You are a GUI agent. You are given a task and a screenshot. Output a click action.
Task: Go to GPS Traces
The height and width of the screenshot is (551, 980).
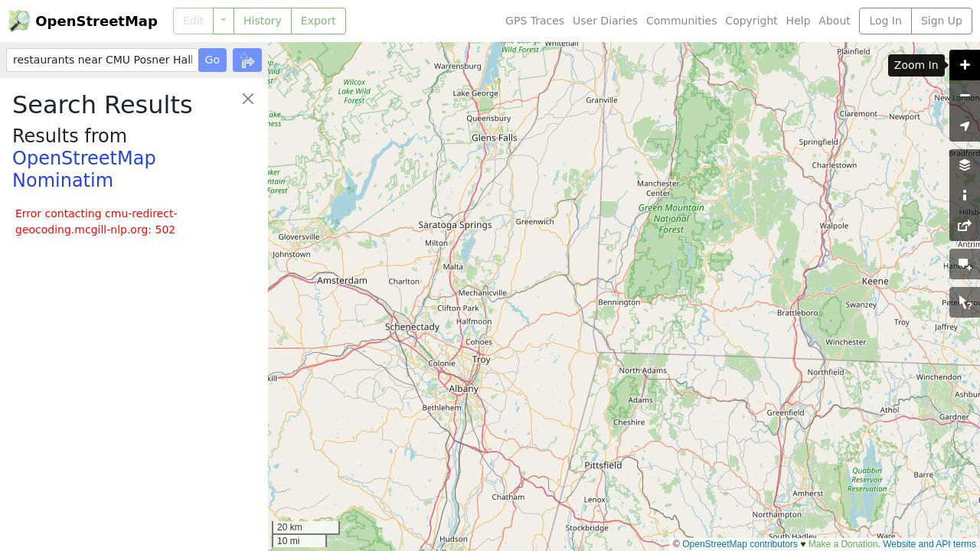(534, 21)
